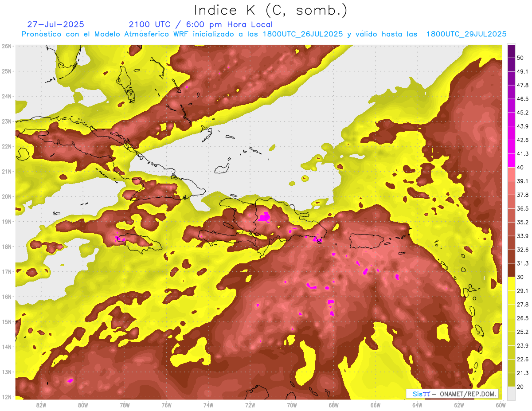Image resolution: width=532 pixels, height=411 pixels.
Task: Click the latitude label "15N"
Action: [x=6, y=322]
